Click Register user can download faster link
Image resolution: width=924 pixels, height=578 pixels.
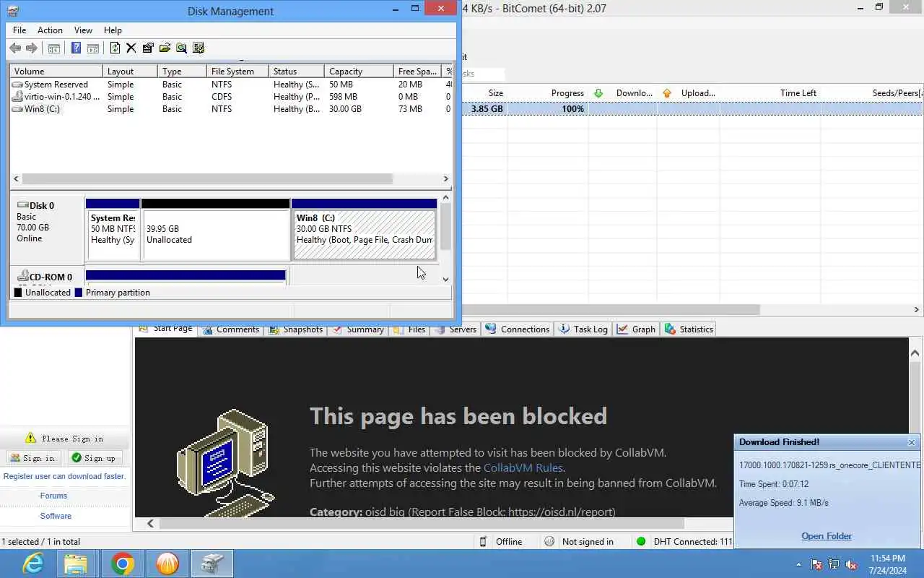64,476
